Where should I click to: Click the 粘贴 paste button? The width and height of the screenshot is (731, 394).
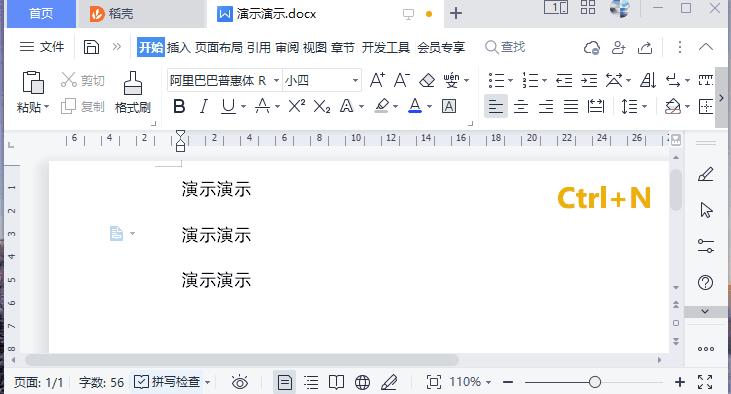pyautogui.click(x=33, y=92)
